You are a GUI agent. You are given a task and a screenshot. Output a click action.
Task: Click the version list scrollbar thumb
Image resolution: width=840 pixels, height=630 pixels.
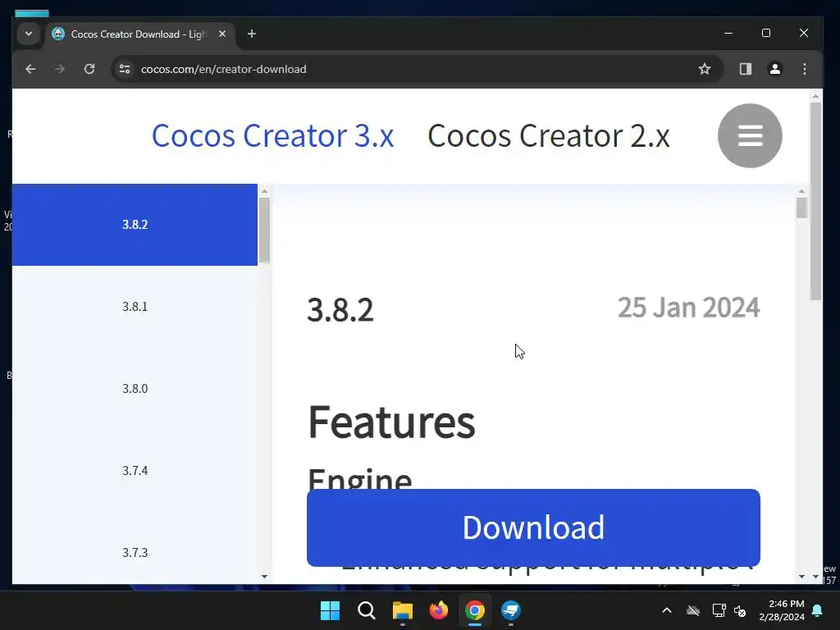click(x=264, y=231)
